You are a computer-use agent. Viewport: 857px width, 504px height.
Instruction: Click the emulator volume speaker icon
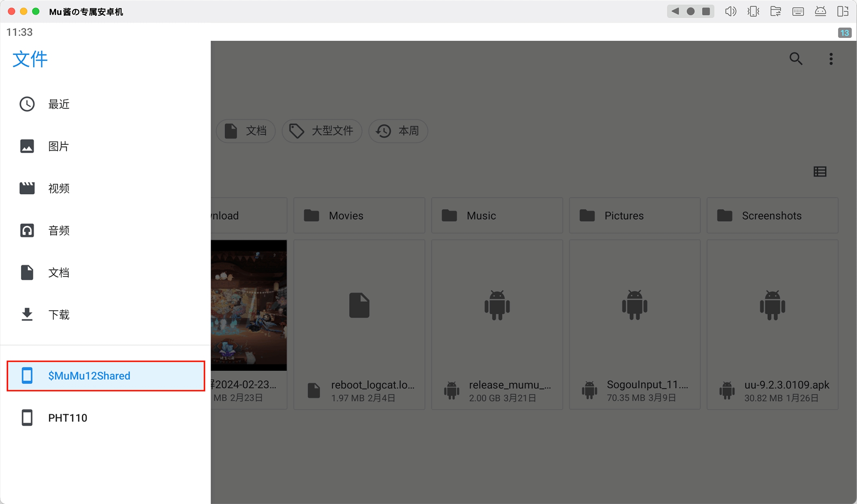[x=730, y=11]
